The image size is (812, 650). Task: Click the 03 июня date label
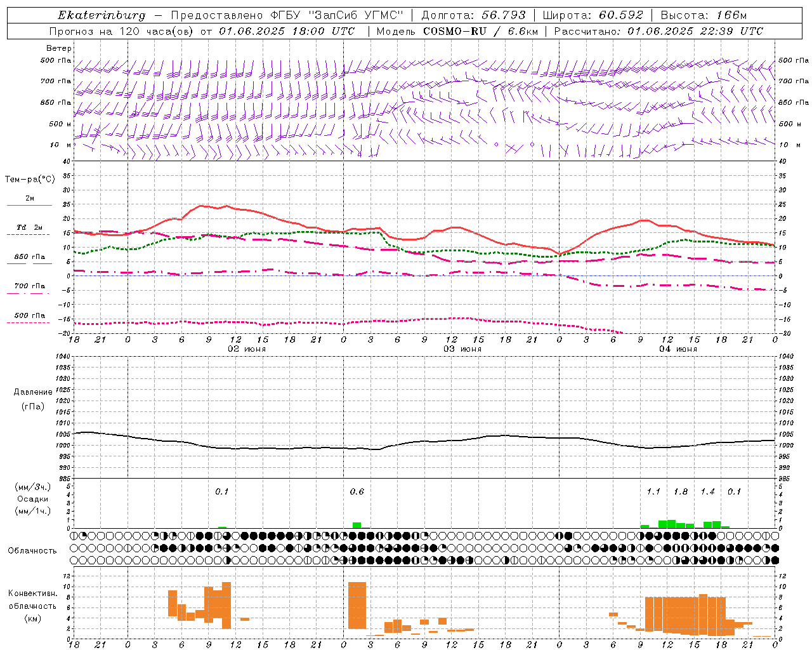point(462,348)
